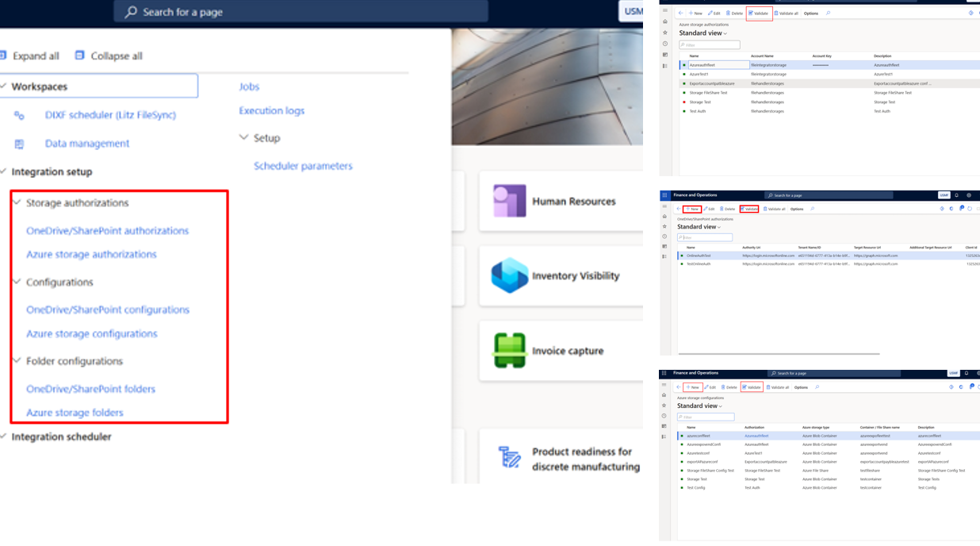Open the Inventory Visibility tile icon
This screenshot has width=980, height=546.
pyautogui.click(x=509, y=275)
